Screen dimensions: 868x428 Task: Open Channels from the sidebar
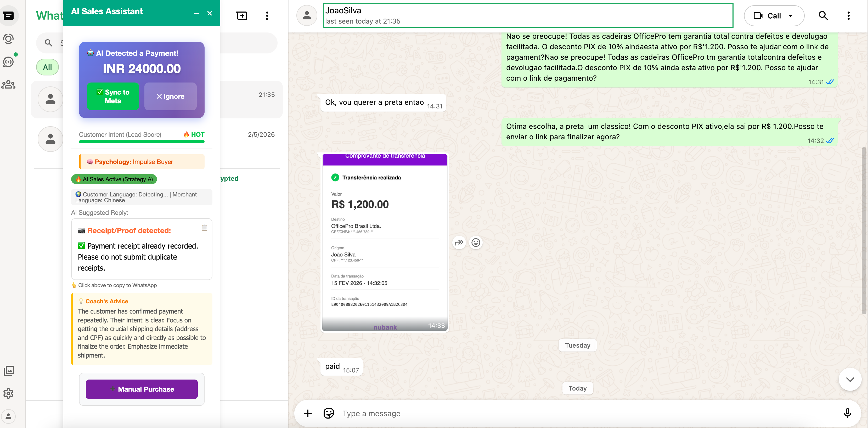click(8, 61)
